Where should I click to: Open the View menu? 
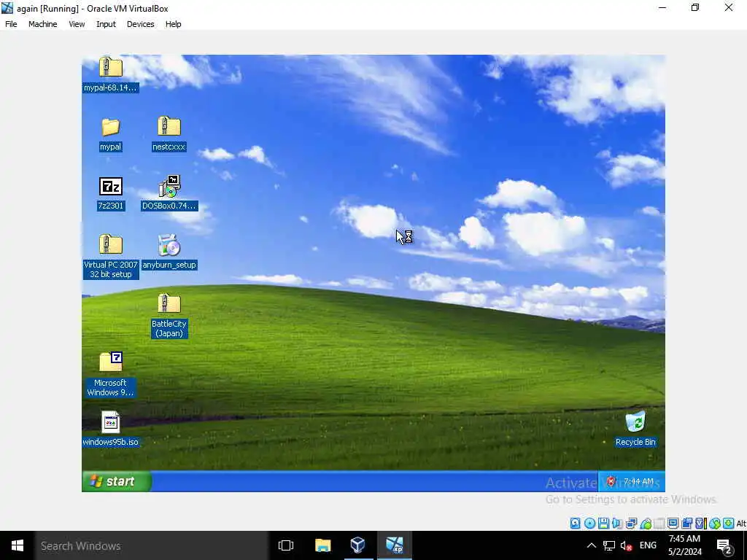[77, 24]
